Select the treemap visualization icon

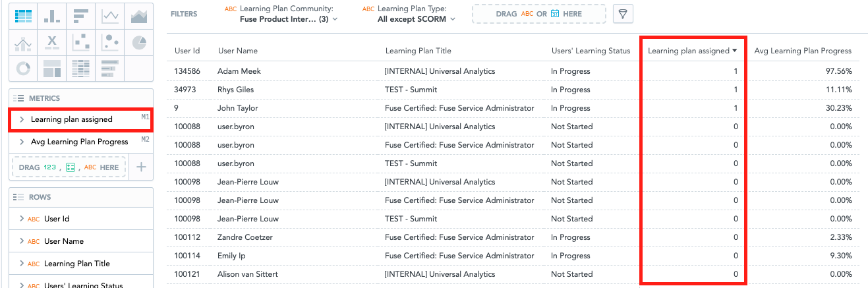[52, 68]
